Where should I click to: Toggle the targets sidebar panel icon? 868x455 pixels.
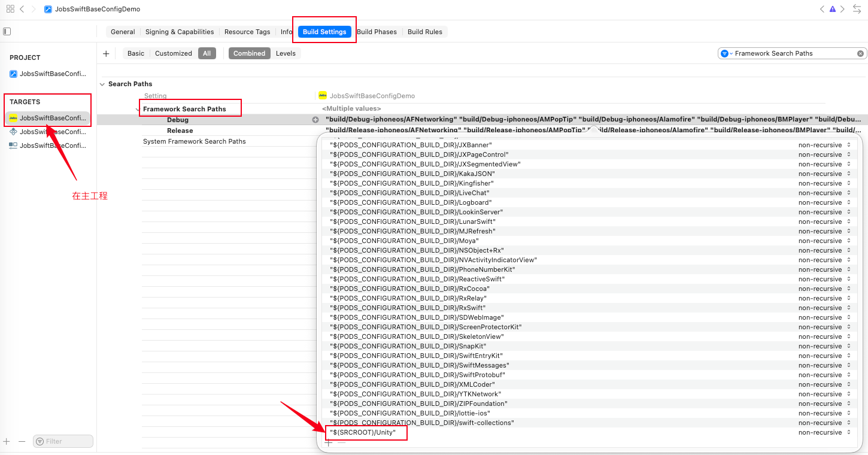(x=7, y=32)
